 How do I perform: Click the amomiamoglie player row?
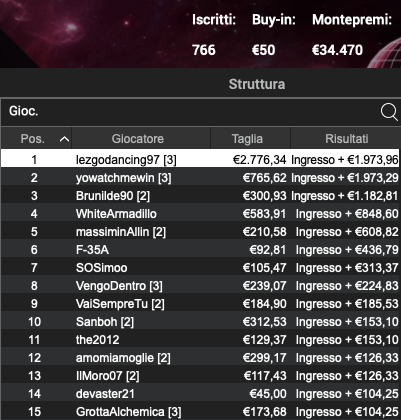200,358
